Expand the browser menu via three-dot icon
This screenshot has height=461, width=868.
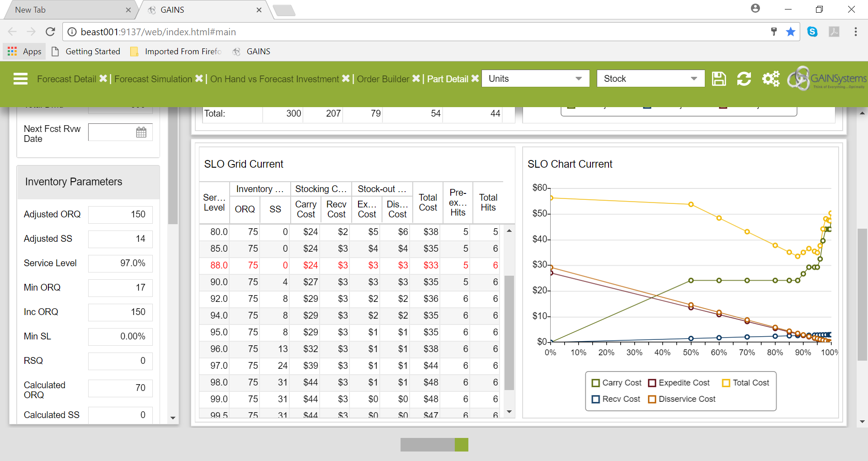(856, 32)
